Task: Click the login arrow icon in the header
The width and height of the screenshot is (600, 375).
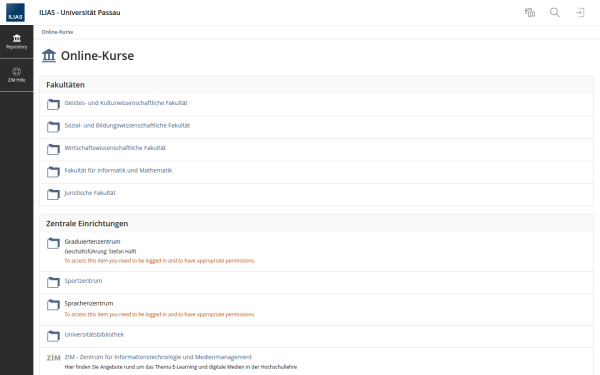Action: [x=580, y=13]
